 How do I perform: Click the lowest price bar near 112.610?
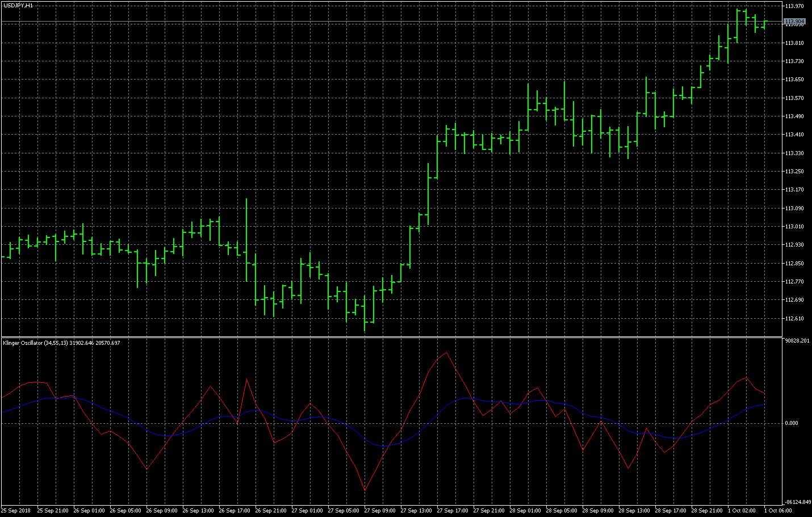click(x=365, y=318)
